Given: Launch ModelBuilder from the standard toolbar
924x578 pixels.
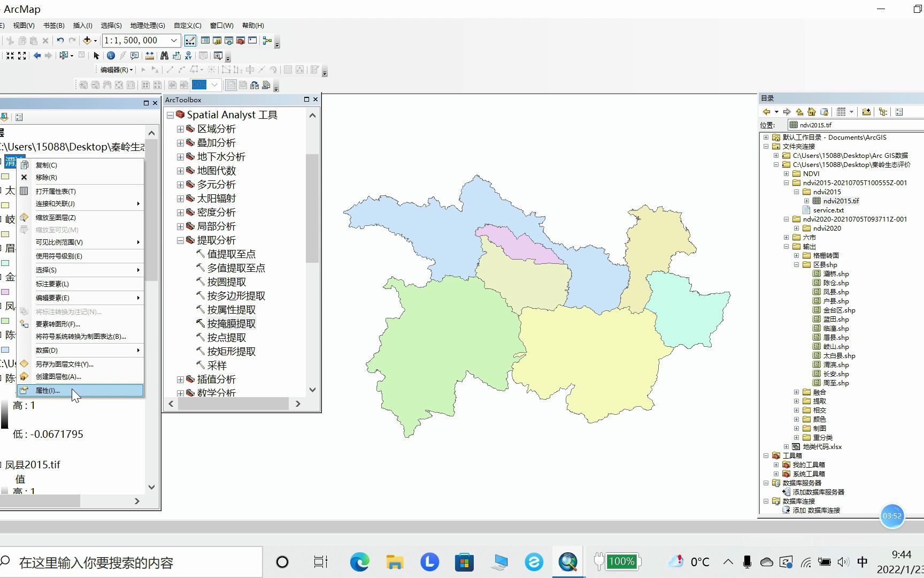Looking at the screenshot, I should point(267,41).
